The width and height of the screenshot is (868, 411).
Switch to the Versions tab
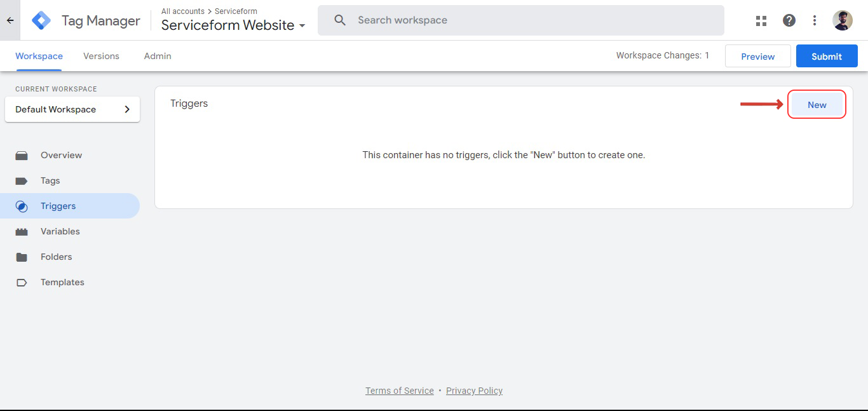(101, 56)
